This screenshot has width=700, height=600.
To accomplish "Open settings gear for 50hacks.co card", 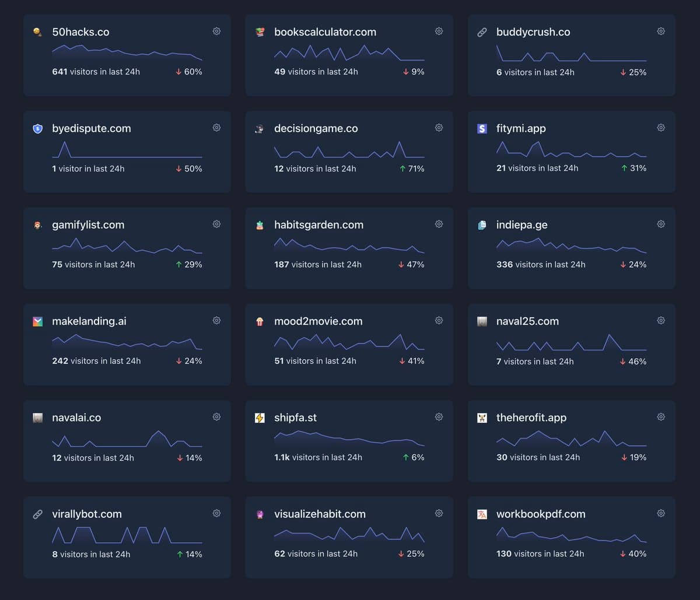I will coord(216,31).
